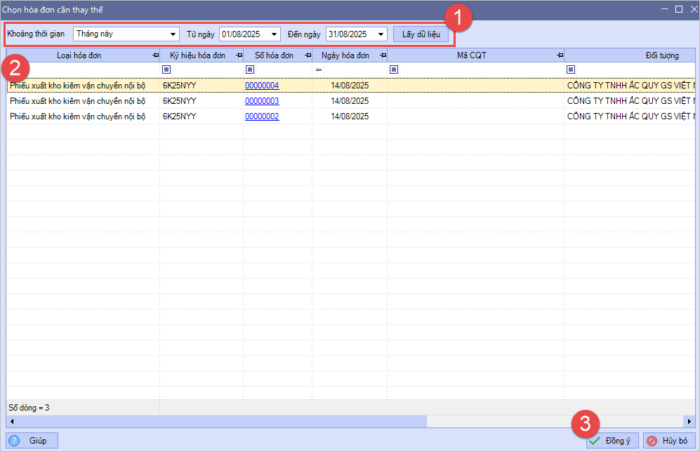Viewport: 700px width, 452px height.
Task: Open the Đến ngày date picker
Action: [x=380, y=34]
